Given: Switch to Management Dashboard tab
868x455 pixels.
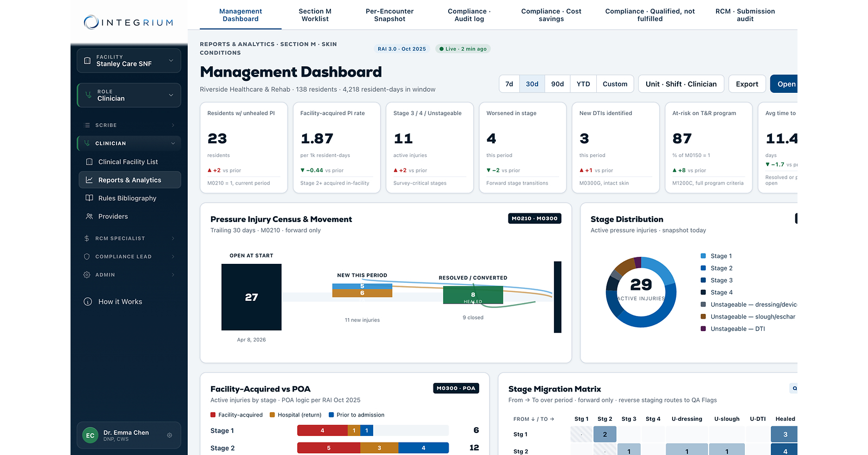Looking at the screenshot, I should click(240, 15).
